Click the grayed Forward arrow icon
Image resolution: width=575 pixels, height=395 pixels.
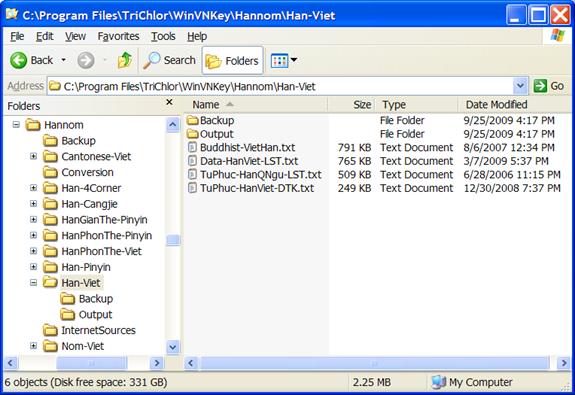coord(86,60)
